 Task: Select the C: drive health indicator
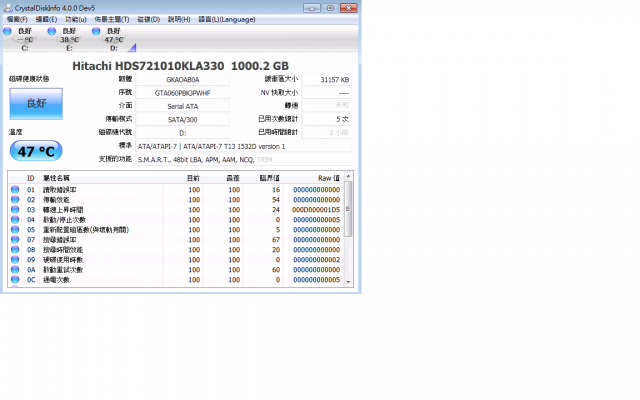(x=20, y=39)
